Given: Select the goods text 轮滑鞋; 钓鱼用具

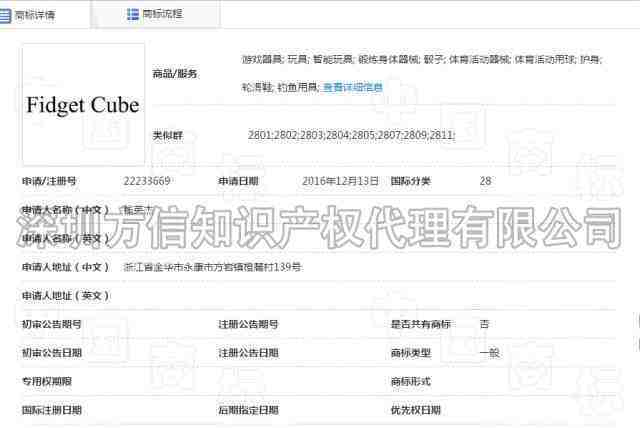Looking at the screenshot, I should tap(280, 87).
